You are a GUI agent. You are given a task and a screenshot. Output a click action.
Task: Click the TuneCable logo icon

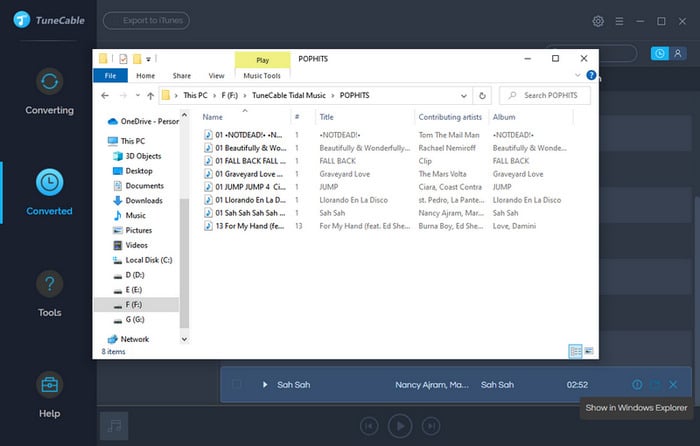(21, 20)
